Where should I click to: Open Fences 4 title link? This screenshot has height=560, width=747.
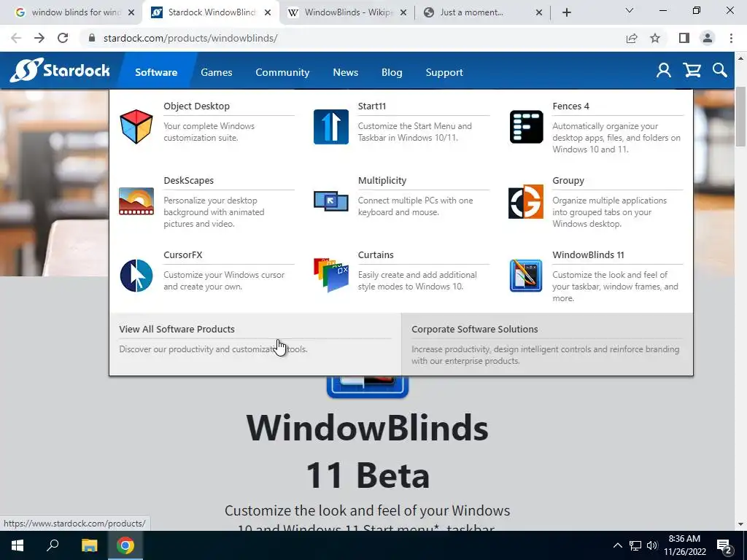coord(570,106)
